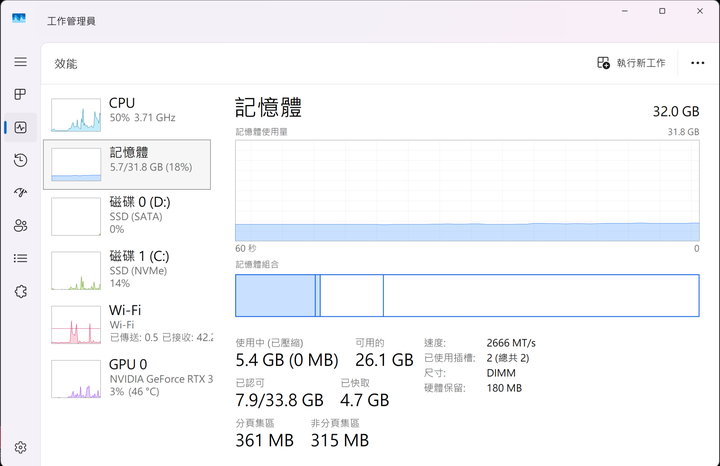Screen dimensions: 720x466
Task: Open the three-dot more options menu
Action: [698, 63]
